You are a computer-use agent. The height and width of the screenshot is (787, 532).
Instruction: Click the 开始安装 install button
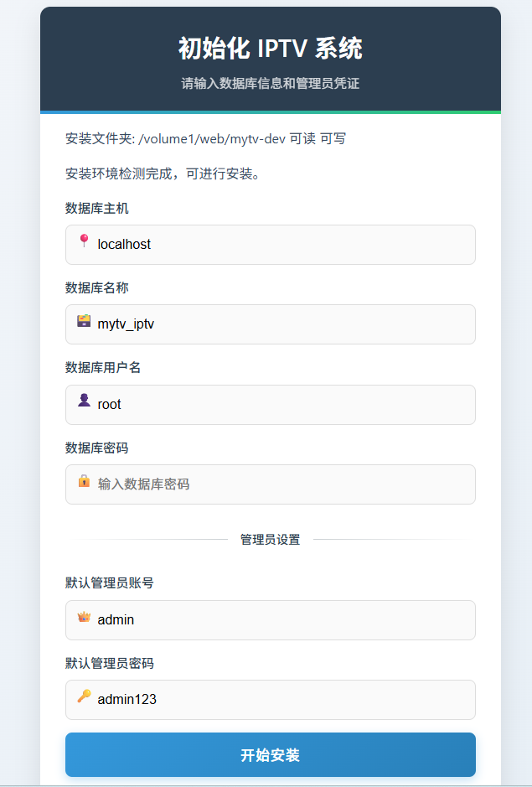(x=271, y=754)
